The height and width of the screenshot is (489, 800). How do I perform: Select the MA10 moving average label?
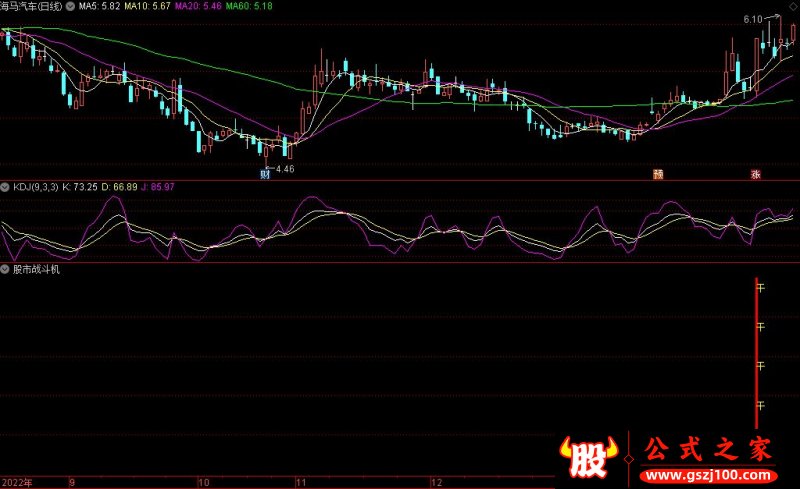tap(146, 6)
